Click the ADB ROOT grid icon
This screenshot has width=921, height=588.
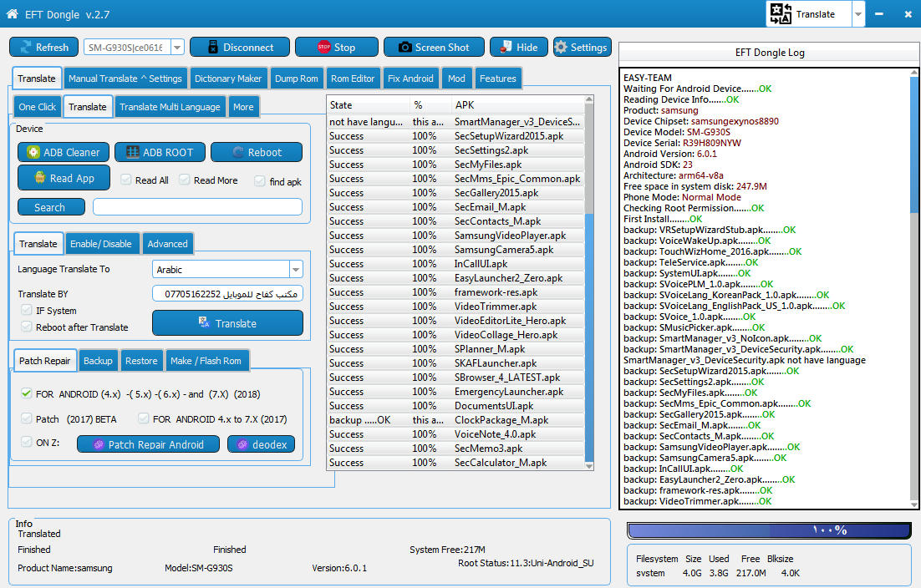click(133, 152)
